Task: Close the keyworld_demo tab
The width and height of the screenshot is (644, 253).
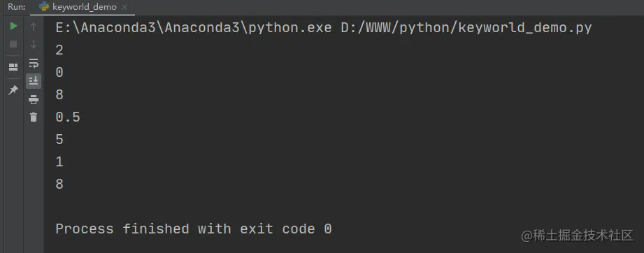Action: click(125, 7)
